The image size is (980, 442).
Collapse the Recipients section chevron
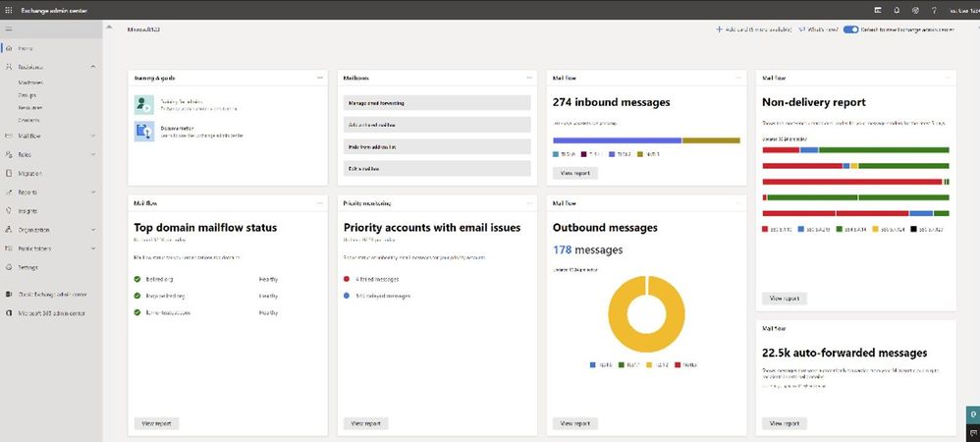[x=93, y=67]
